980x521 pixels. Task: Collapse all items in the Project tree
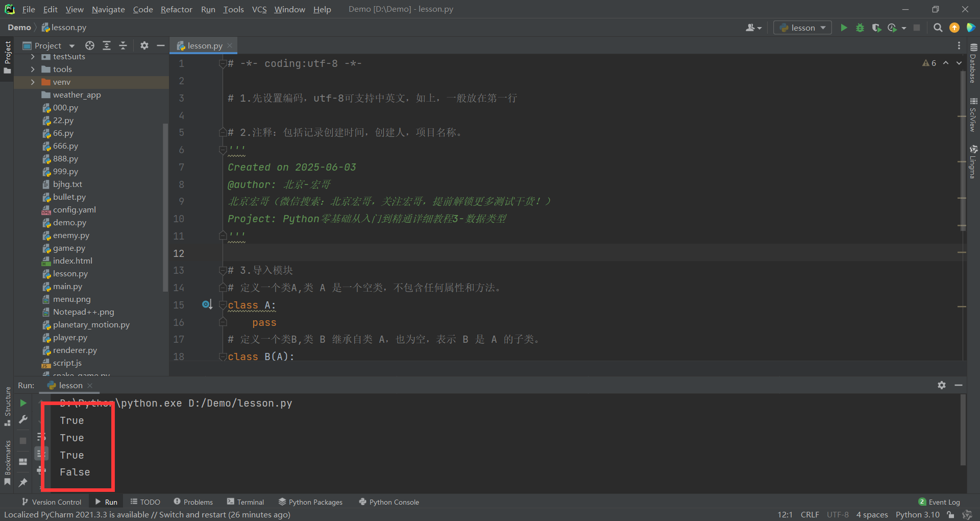[123, 45]
